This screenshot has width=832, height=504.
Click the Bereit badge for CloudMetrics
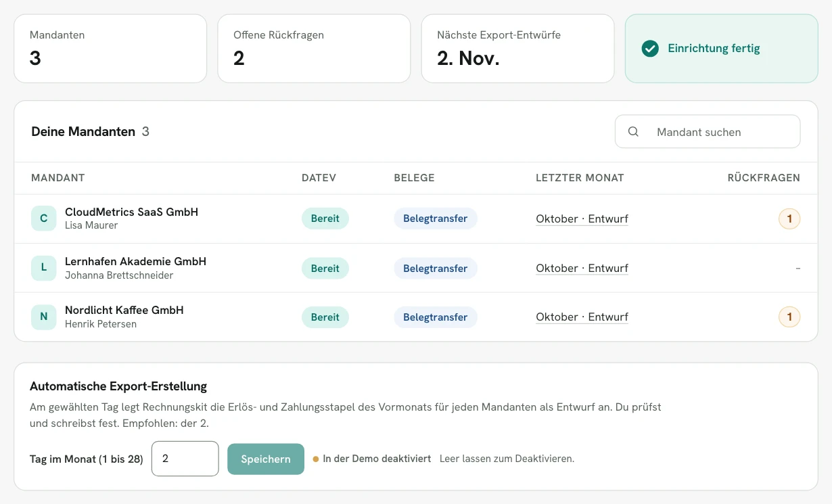(x=325, y=219)
